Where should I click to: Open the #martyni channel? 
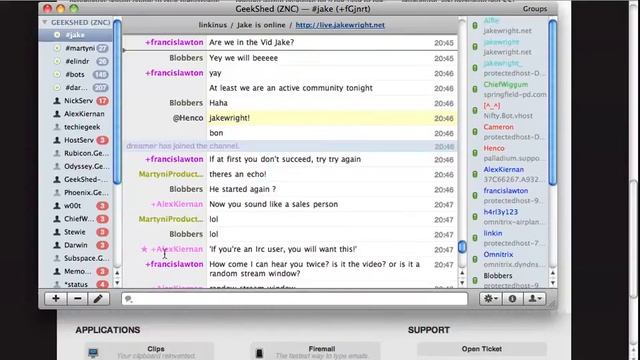[80, 48]
